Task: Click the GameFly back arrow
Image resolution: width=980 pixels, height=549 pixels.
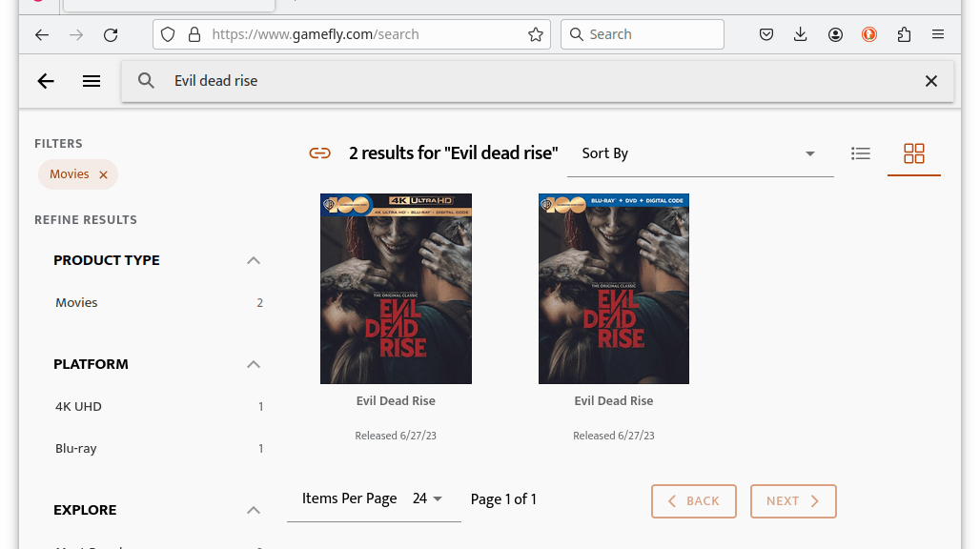Action: pos(46,81)
